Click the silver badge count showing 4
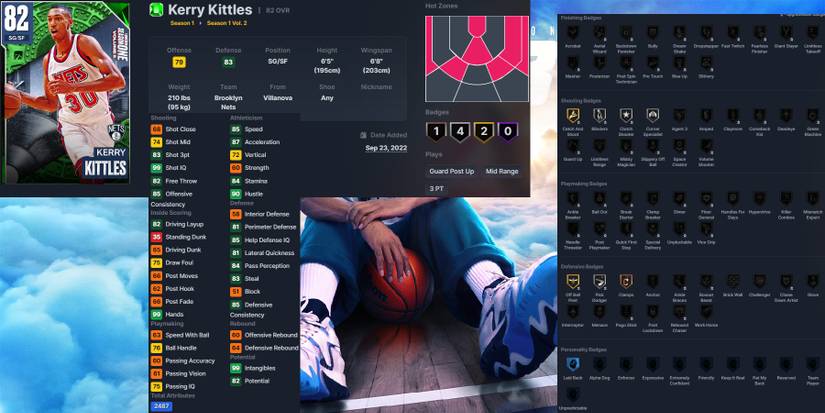The image size is (825, 413). coord(459,130)
